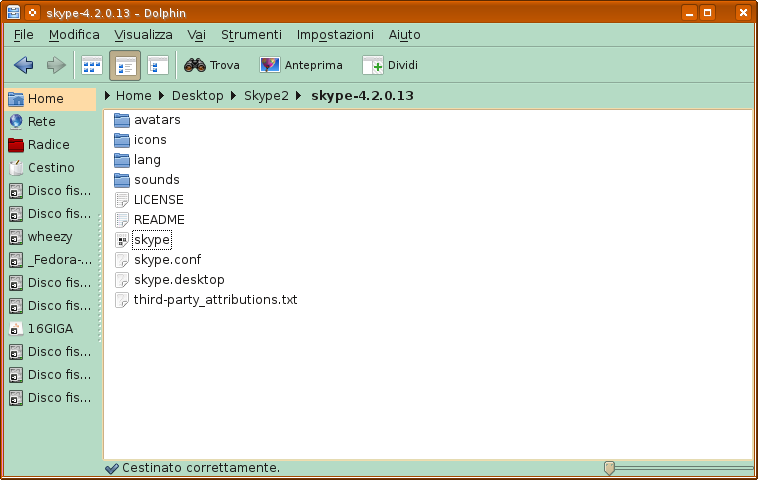
Task: Select the skype.desktop file icon
Action: tap(122, 280)
